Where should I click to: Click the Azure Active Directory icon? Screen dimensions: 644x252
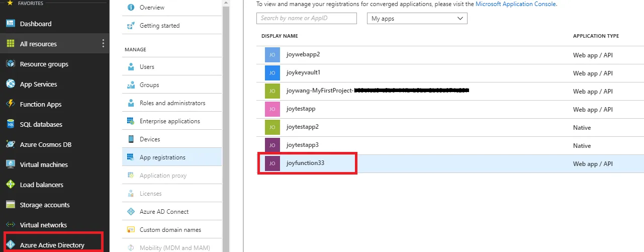tap(10, 245)
